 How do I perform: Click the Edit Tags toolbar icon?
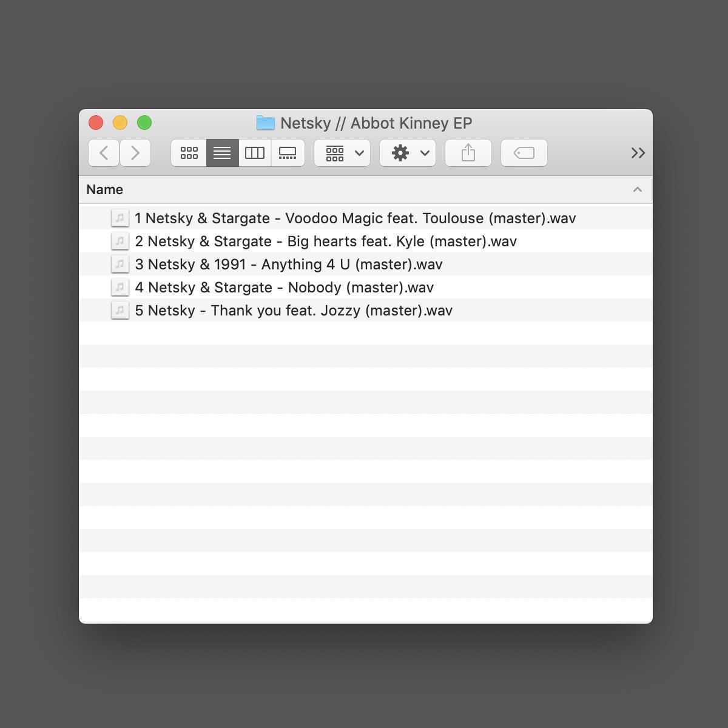(x=524, y=153)
